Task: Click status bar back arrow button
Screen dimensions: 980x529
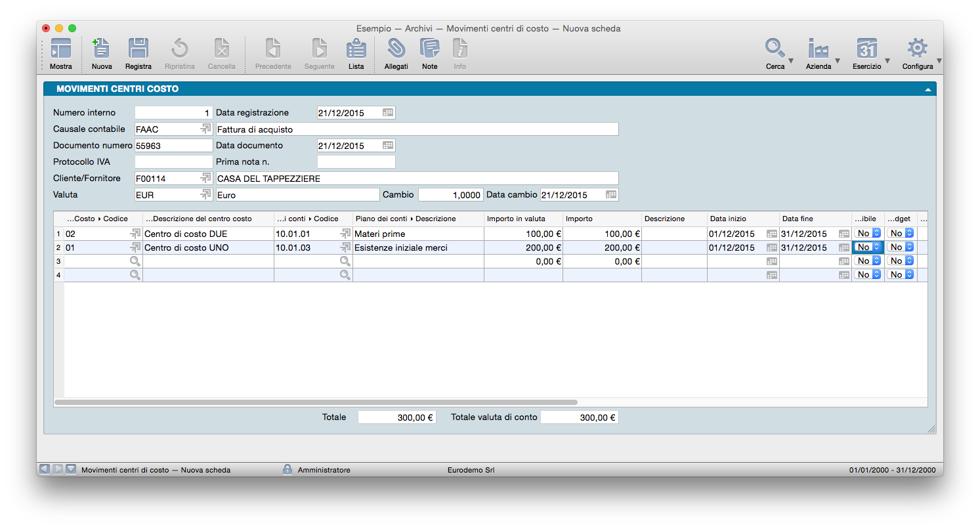Action: pos(45,469)
